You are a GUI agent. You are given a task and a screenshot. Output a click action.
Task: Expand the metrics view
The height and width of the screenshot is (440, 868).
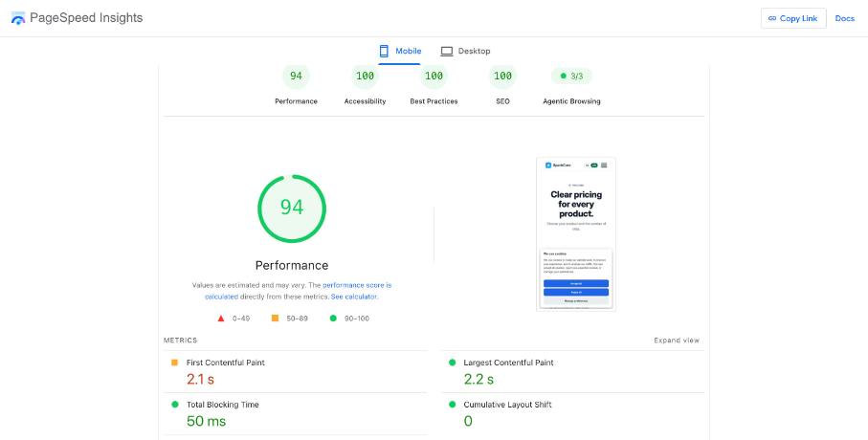(x=677, y=341)
